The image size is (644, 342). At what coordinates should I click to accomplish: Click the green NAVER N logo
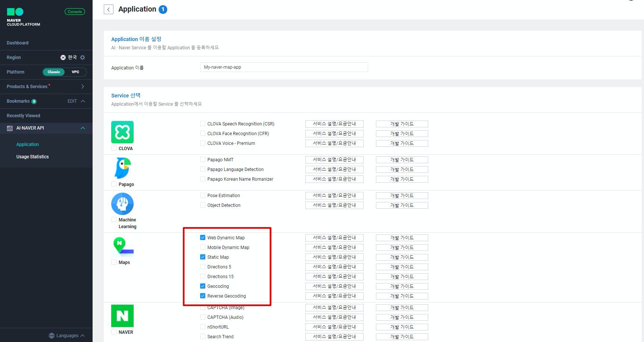tap(122, 316)
